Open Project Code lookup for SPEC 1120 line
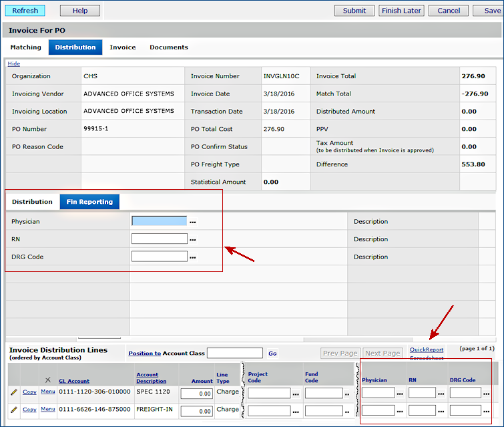 pyautogui.click(x=296, y=394)
